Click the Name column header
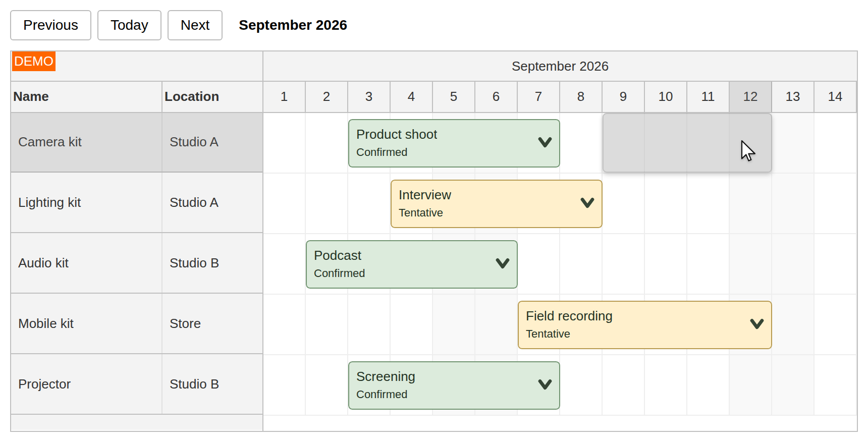 click(86, 97)
